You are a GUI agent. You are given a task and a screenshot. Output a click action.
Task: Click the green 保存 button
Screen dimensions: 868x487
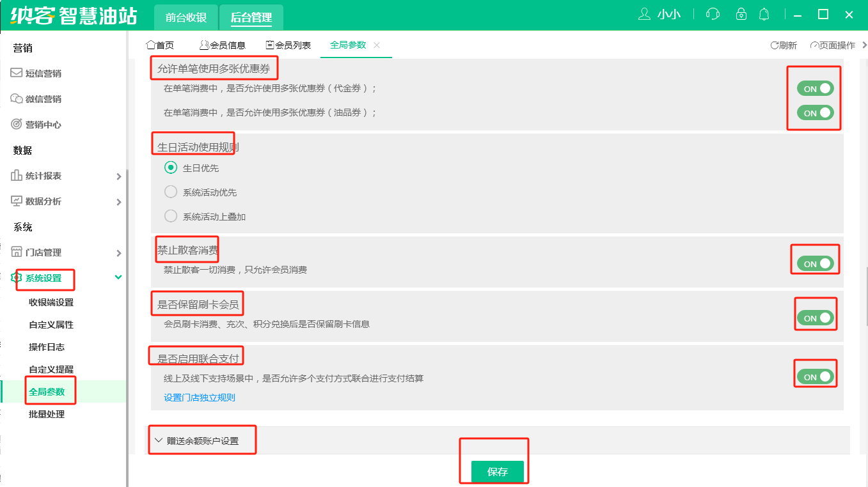point(497,472)
